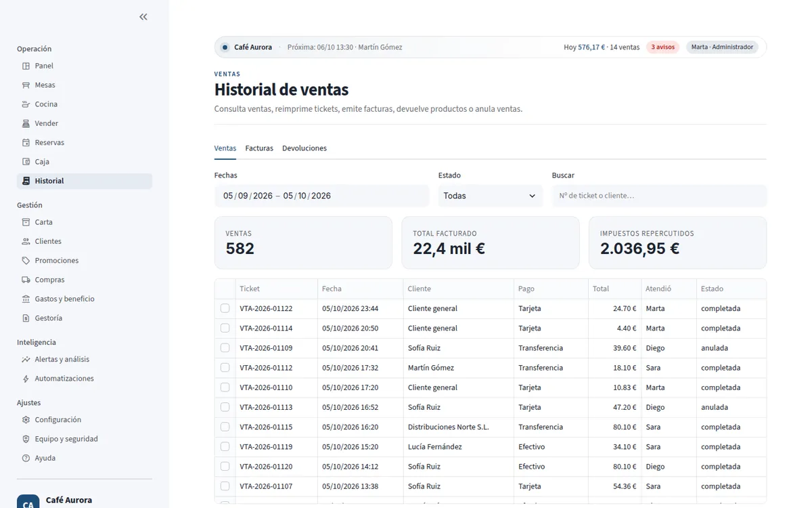Switch to the Ventas tab
The height and width of the screenshot is (508, 812).
coord(225,148)
